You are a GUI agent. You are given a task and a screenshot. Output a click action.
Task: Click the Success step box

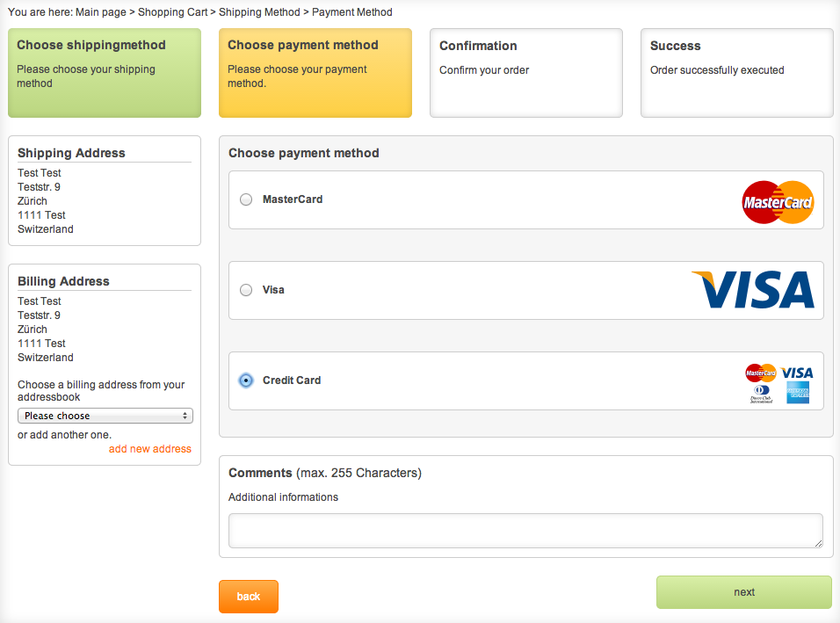736,73
